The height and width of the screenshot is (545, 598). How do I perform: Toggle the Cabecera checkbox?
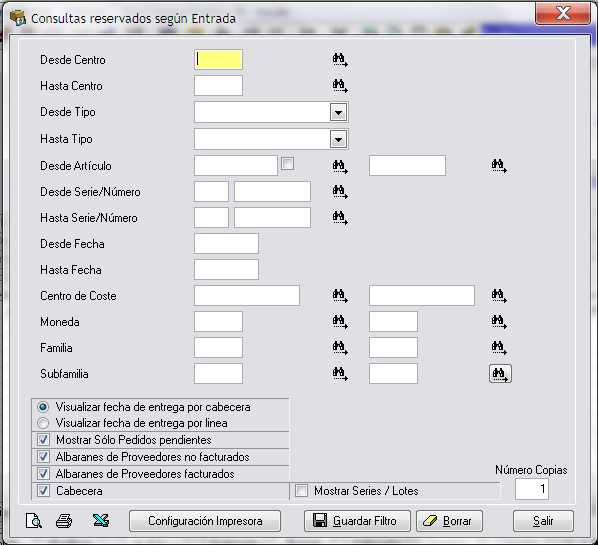(43, 491)
